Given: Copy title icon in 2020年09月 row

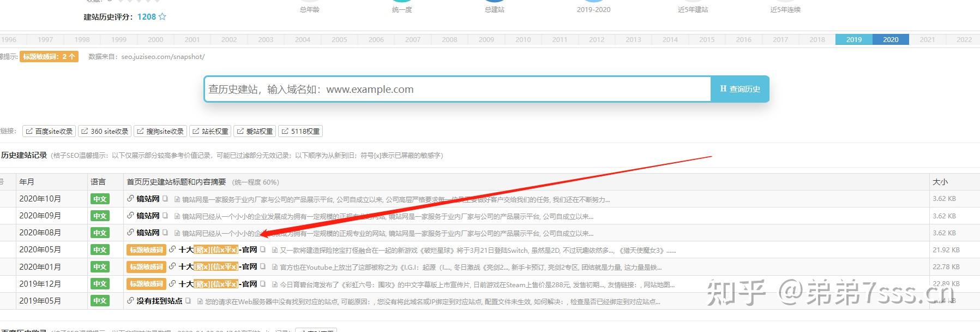Looking at the screenshot, I should [x=165, y=216].
